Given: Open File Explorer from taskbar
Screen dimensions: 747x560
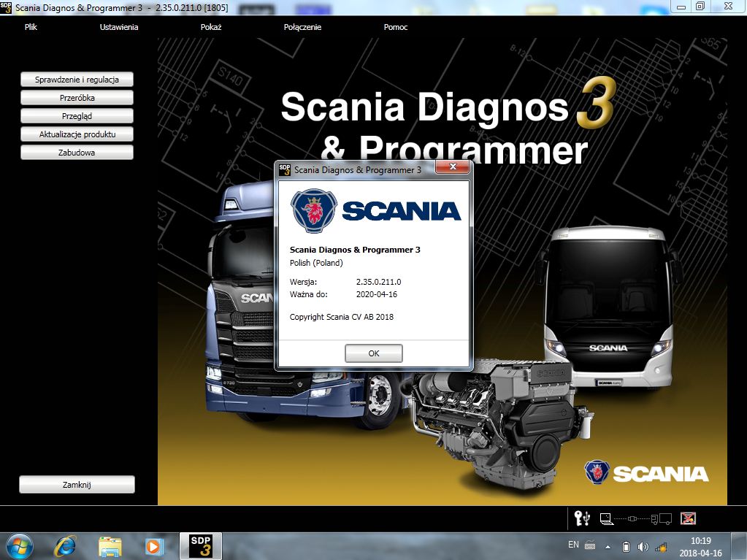Looking at the screenshot, I should tap(110, 547).
